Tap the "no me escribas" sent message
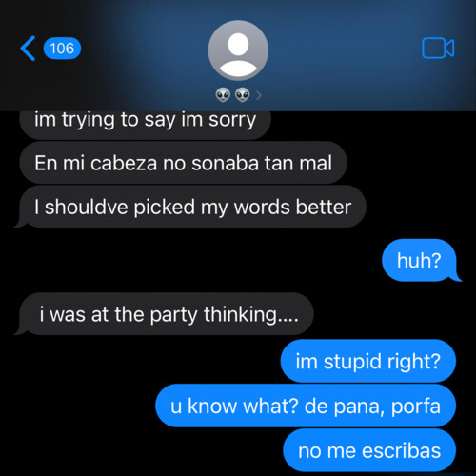476x476 pixels. 369,450
